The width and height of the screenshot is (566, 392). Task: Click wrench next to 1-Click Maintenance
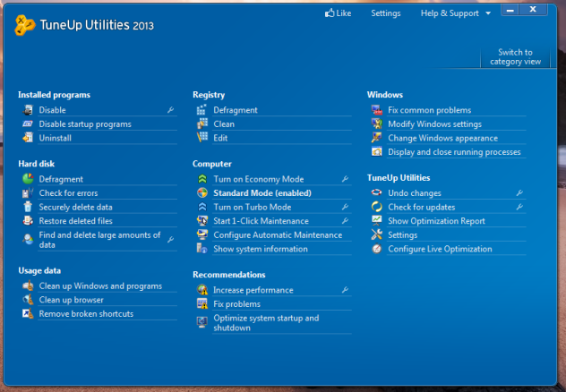click(345, 221)
